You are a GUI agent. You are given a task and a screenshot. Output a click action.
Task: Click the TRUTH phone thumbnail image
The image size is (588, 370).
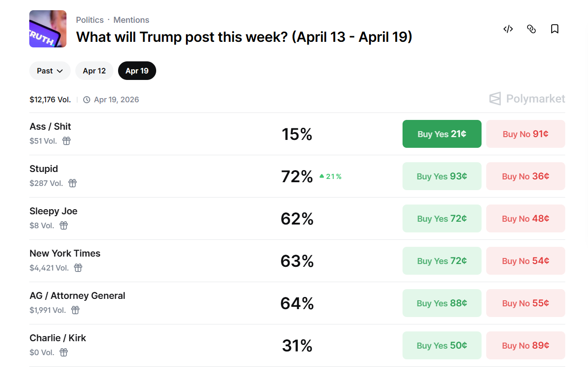48,29
